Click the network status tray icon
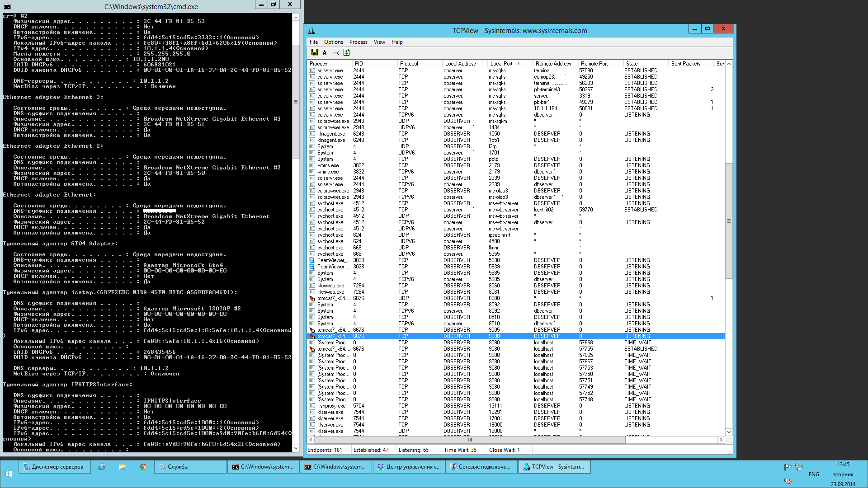This screenshot has width=868, height=488. coord(799,467)
